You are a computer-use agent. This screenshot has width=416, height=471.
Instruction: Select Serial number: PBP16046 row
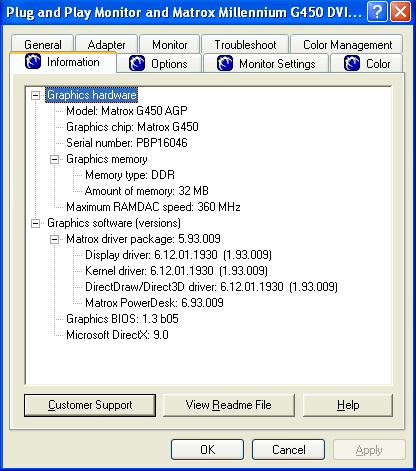pos(127,143)
